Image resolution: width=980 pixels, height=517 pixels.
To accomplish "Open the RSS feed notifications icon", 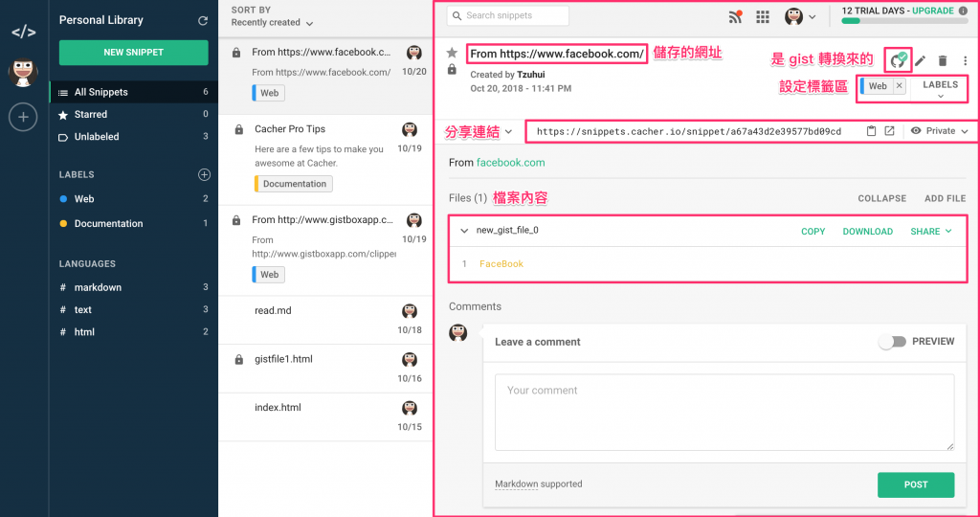I will point(736,17).
